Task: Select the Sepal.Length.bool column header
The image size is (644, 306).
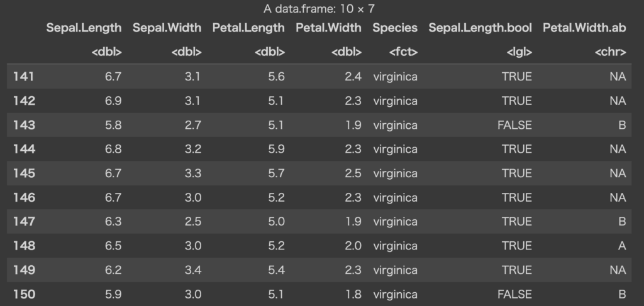Action: pos(480,28)
